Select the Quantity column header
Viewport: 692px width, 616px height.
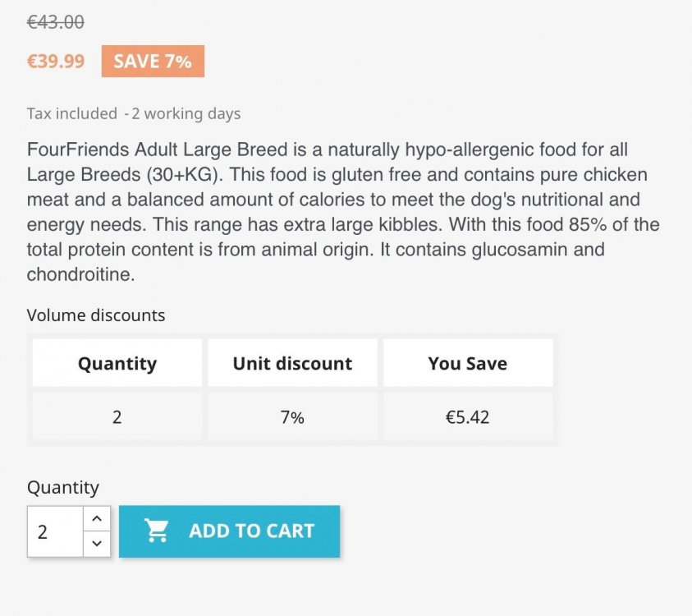[x=117, y=363]
